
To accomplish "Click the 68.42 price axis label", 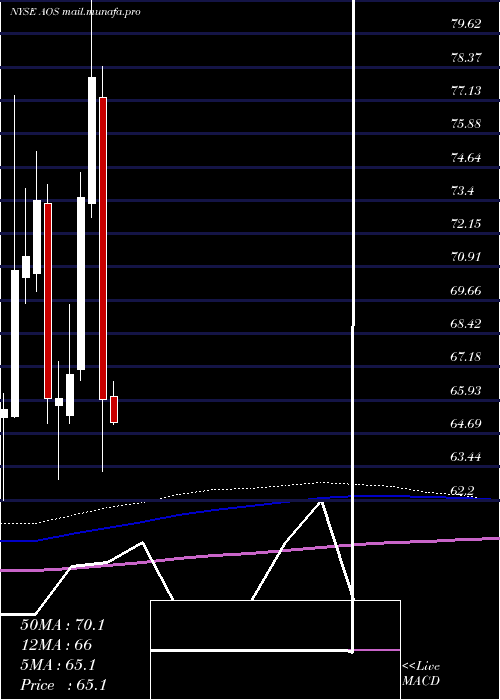I will point(466,324).
